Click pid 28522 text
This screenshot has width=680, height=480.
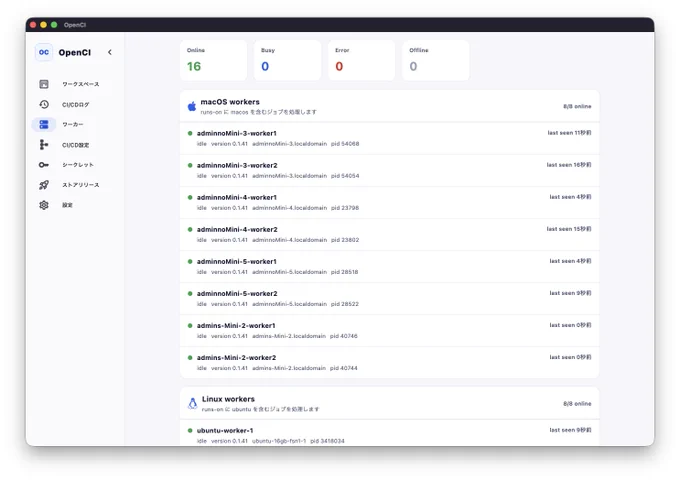click(x=345, y=304)
